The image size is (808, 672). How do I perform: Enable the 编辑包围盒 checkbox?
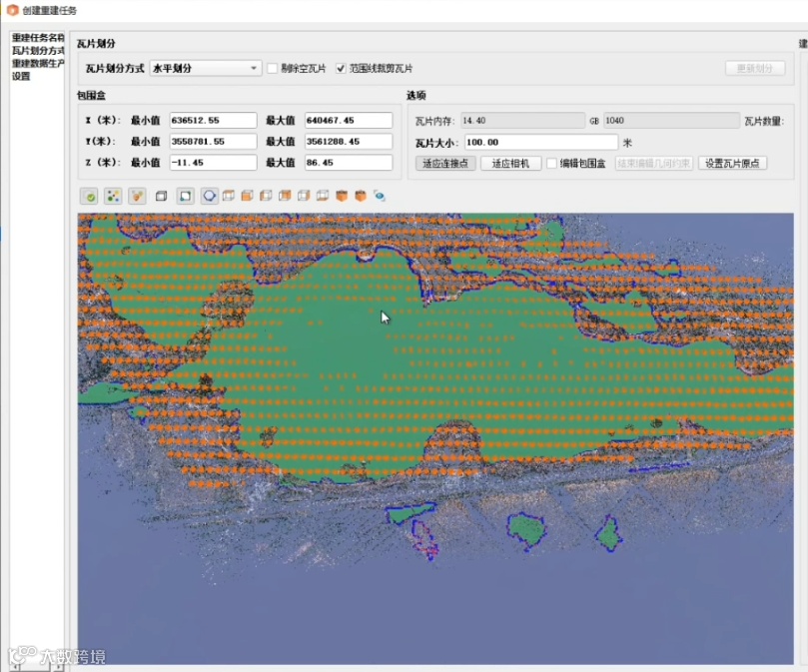point(552,163)
